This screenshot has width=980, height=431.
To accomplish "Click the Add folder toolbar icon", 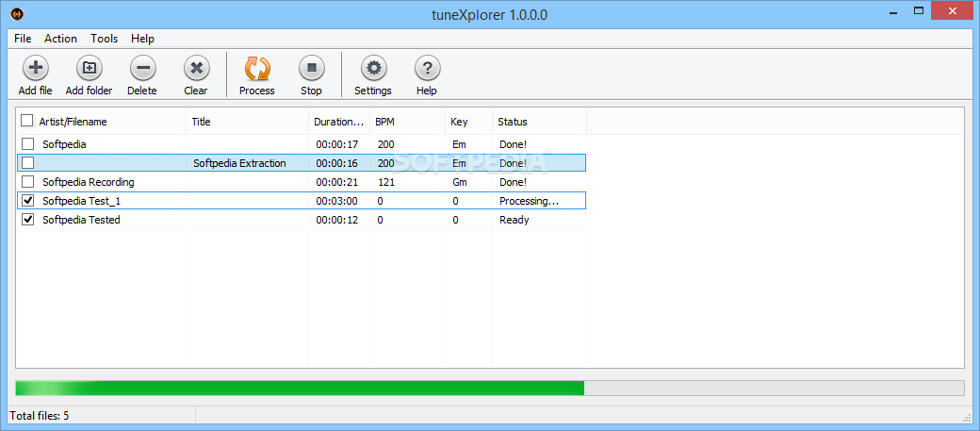I will pyautogui.click(x=90, y=68).
